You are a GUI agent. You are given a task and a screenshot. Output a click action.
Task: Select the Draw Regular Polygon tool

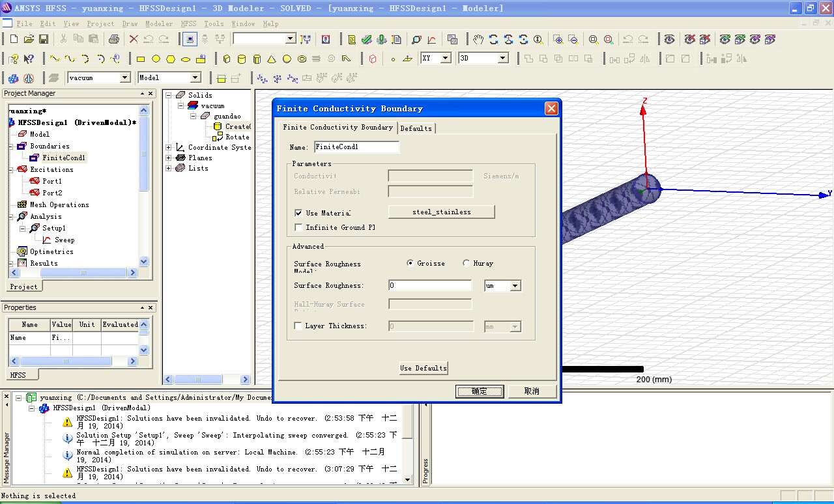pyautogui.click(x=171, y=59)
